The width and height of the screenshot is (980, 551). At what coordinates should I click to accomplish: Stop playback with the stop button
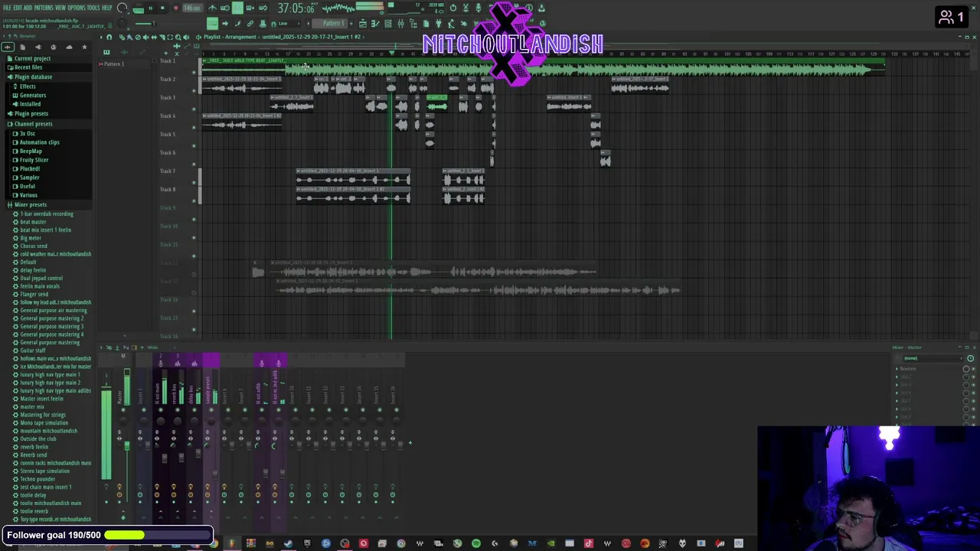162,8
